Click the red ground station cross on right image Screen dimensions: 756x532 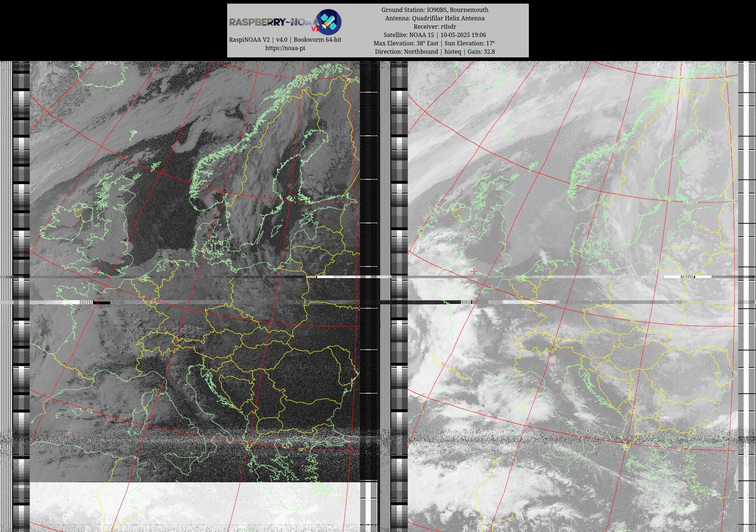[474, 271]
